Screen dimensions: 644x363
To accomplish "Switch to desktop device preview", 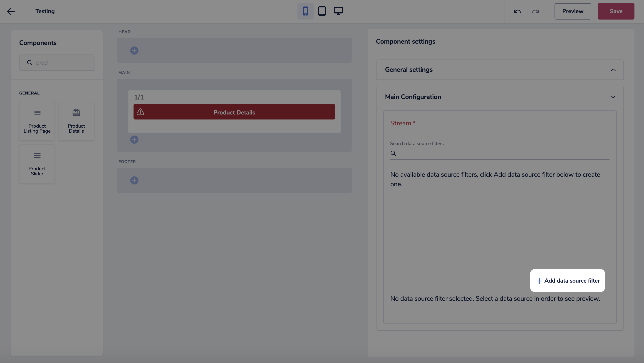I will (x=338, y=11).
